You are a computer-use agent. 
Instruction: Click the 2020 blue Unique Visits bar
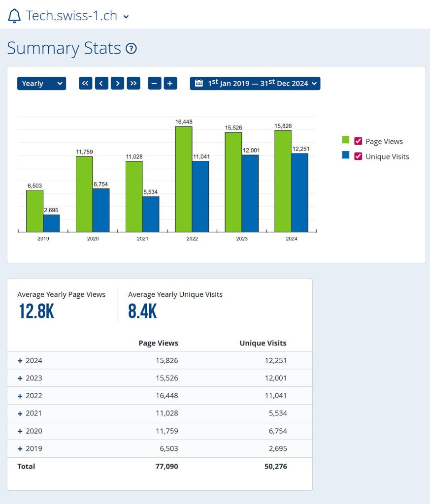click(x=101, y=210)
